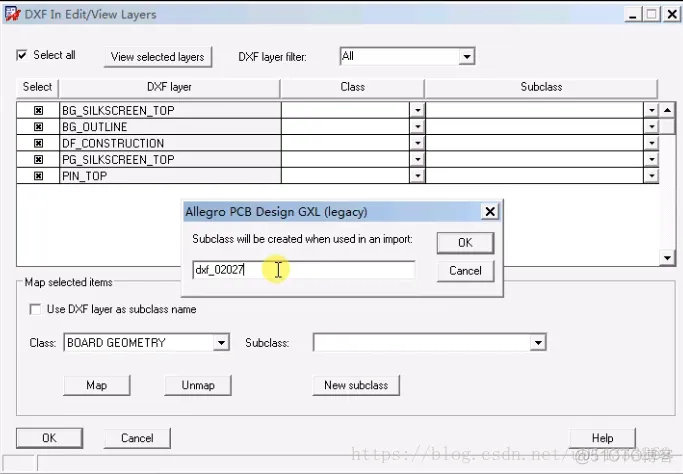Open Class dropdown for DF_CONSTRUCTION row
The height and width of the screenshot is (474, 683).
click(417, 143)
